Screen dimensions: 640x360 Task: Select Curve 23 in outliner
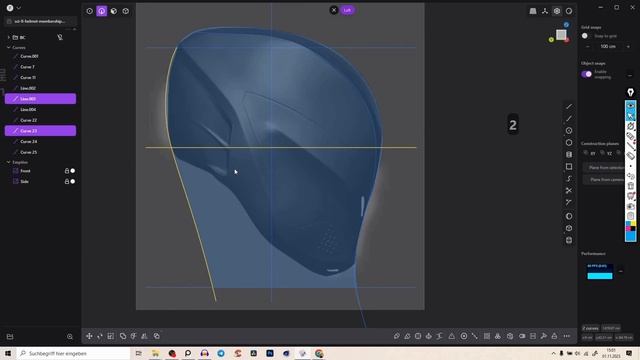click(x=40, y=131)
